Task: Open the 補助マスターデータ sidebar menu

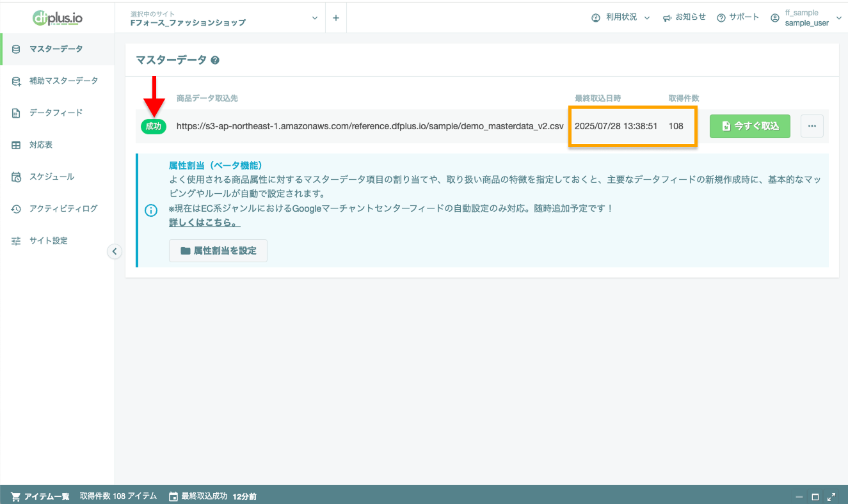Action: 58,81
